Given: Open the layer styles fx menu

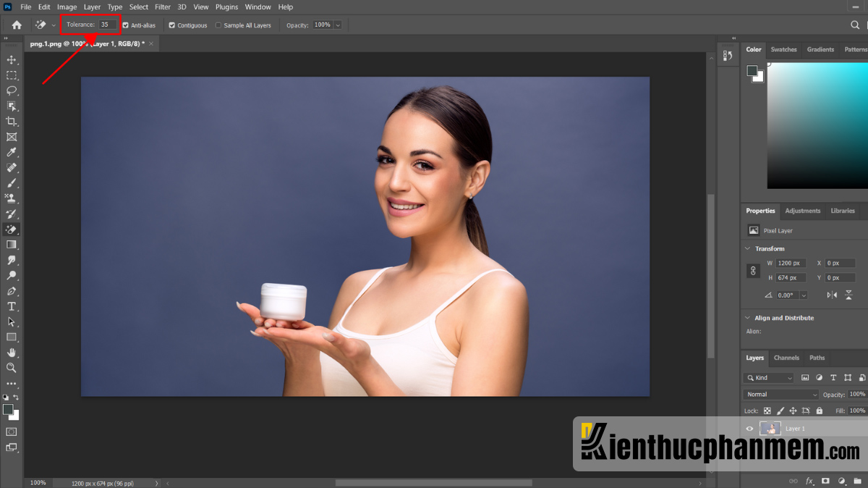Looking at the screenshot, I should coord(809,481).
